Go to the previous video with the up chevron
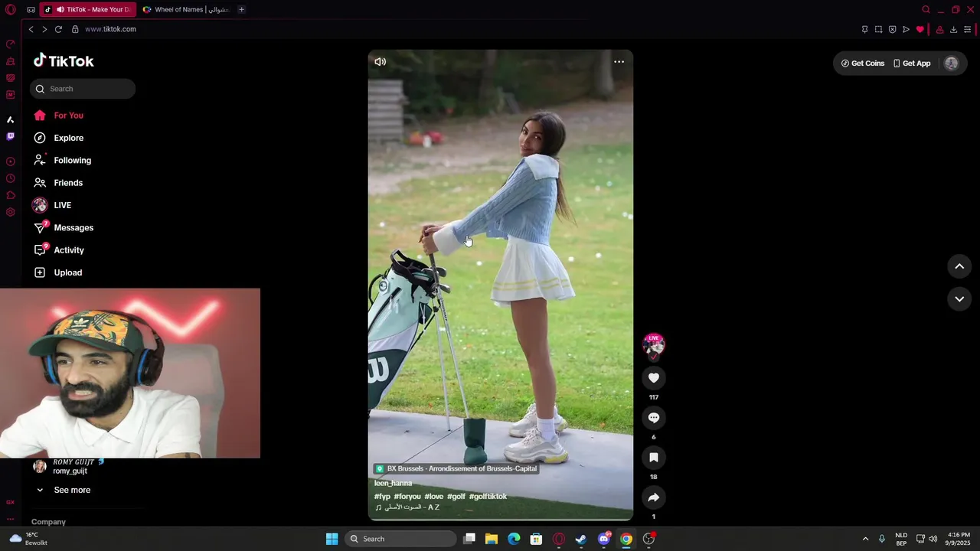 (x=959, y=266)
